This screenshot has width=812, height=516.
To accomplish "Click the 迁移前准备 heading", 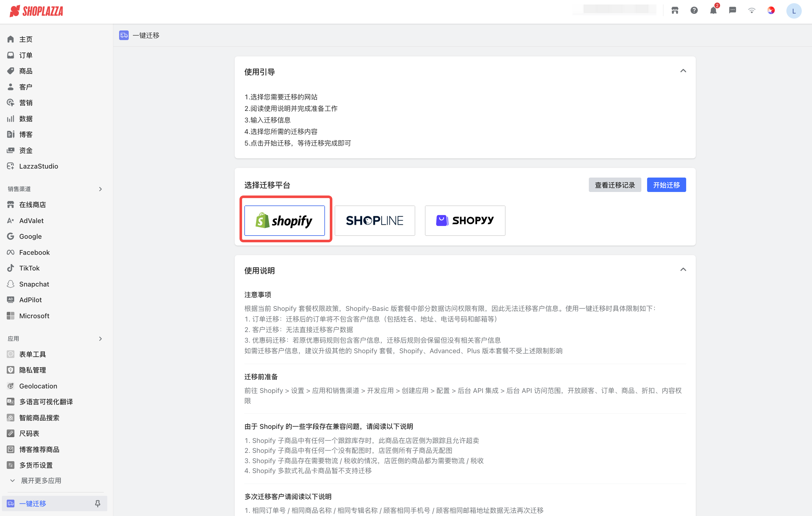I will pyautogui.click(x=261, y=377).
